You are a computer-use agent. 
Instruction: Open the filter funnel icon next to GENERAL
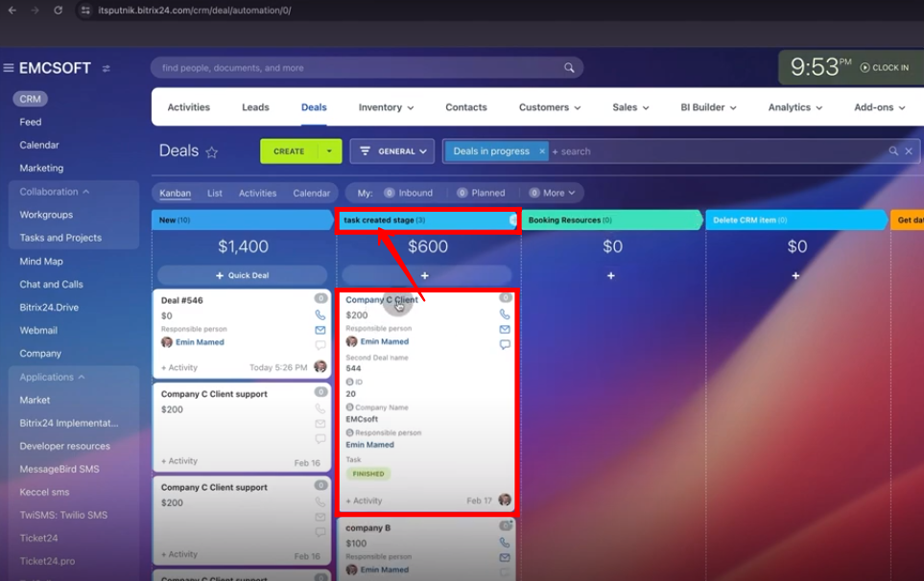tap(365, 151)
